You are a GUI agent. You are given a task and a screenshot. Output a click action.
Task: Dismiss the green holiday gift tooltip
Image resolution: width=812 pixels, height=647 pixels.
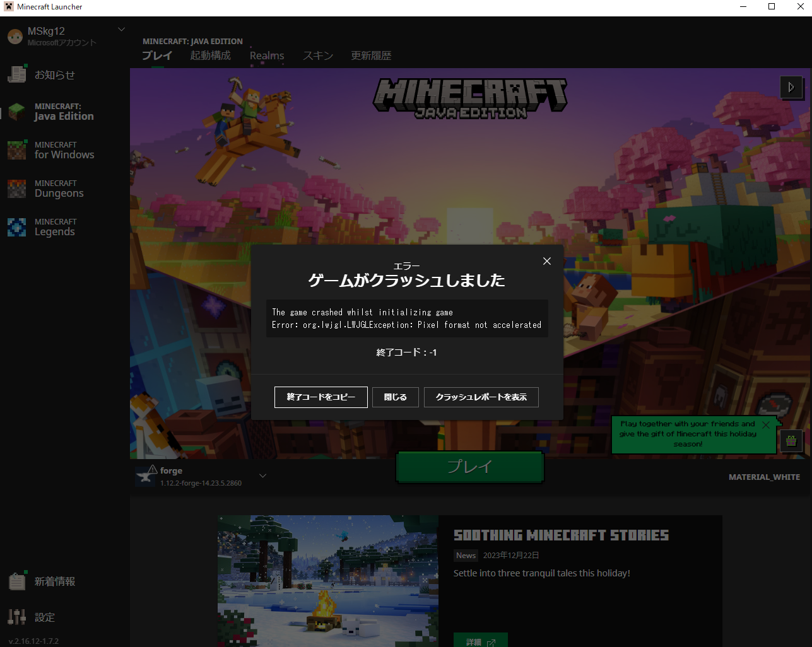765,425
